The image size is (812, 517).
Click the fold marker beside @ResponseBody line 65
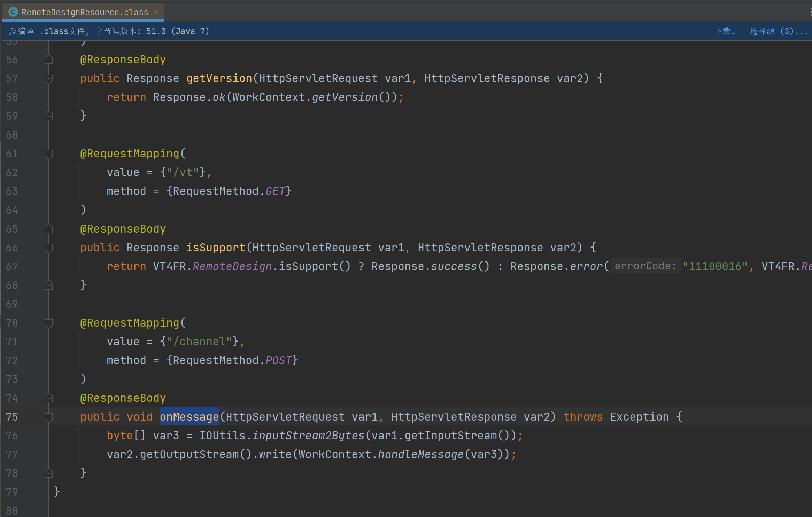click(x=49, y=229)
